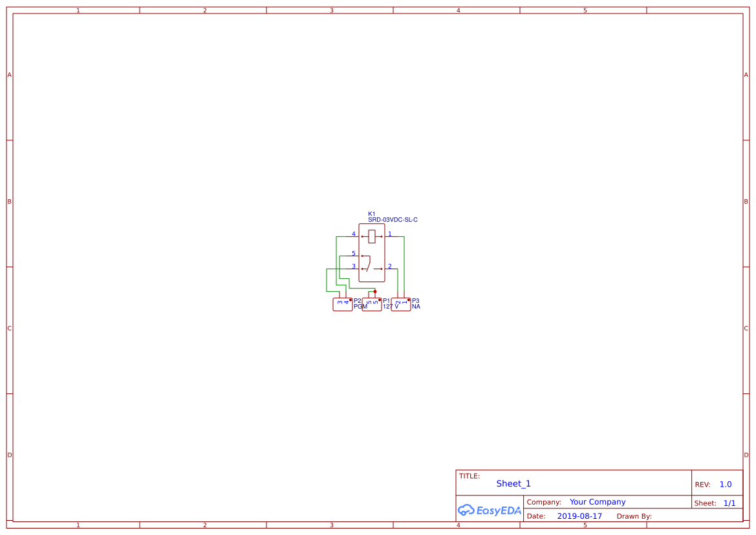Click row marker B on the left border
Image resolution: width=756 pixels, height=535 pixels.
[9, 201]
